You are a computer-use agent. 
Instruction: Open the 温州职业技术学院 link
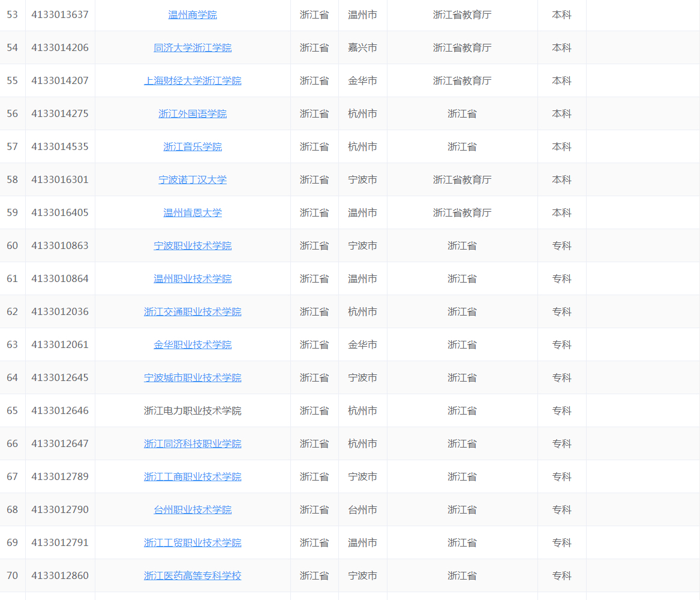pos(193,279)
